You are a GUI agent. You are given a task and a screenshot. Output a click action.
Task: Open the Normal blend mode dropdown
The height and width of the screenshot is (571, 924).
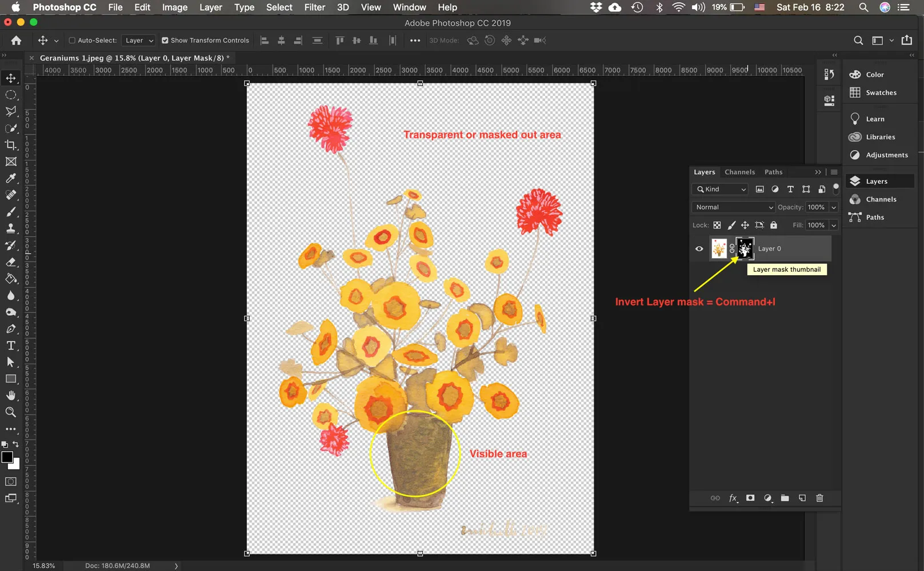[x=733, y=207]
